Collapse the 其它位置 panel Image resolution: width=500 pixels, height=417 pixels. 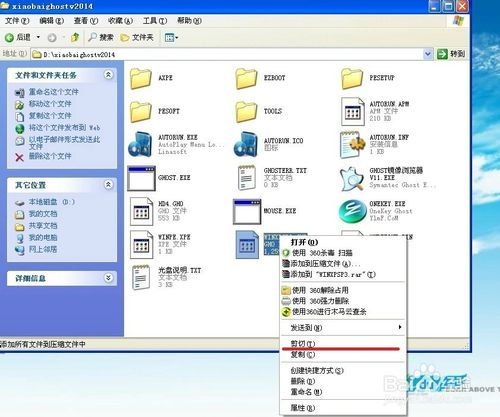108,184
